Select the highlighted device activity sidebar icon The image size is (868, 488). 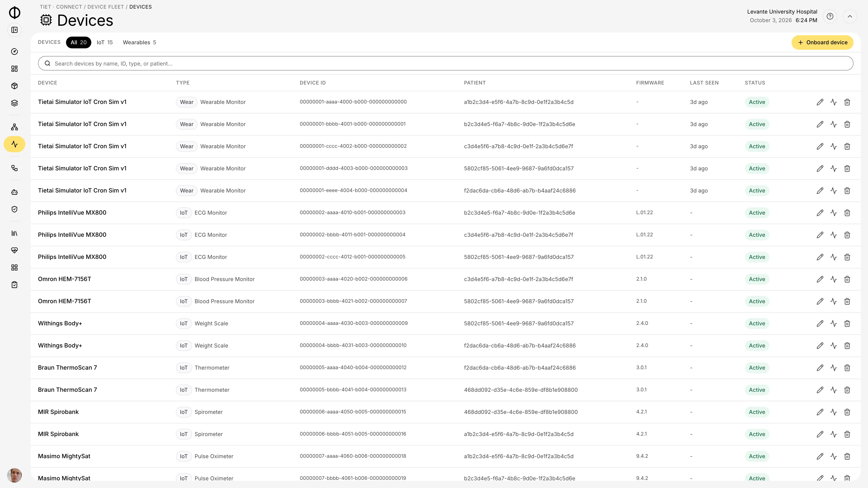[14, 144]
